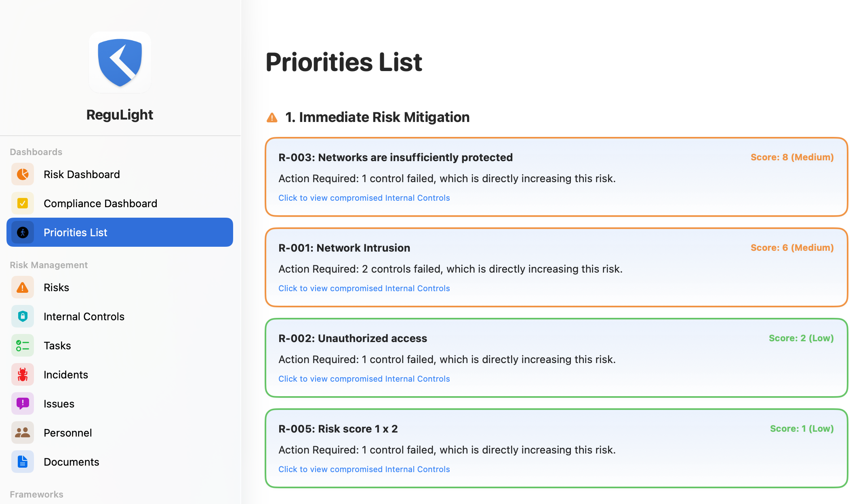Open the Internal Controls section

click(x=84, y=317)
